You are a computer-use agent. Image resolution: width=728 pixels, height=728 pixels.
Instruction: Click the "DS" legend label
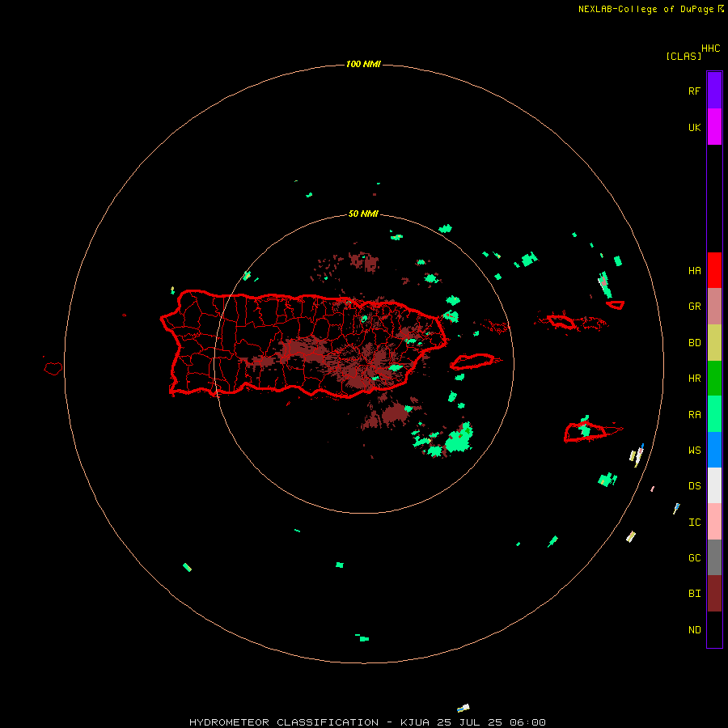pyautogui.click(x=694, y=486)
